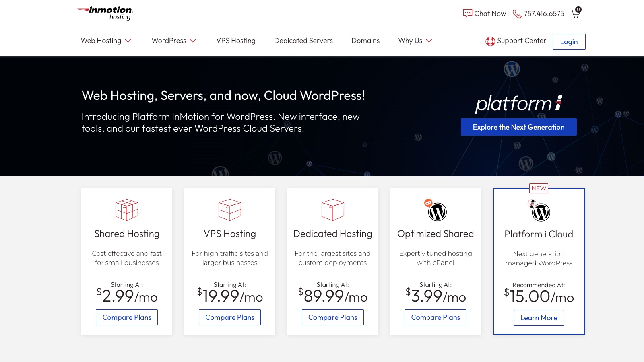Click the InMotion Hosting logo
The image size is (644, 362).
point(105,13)
